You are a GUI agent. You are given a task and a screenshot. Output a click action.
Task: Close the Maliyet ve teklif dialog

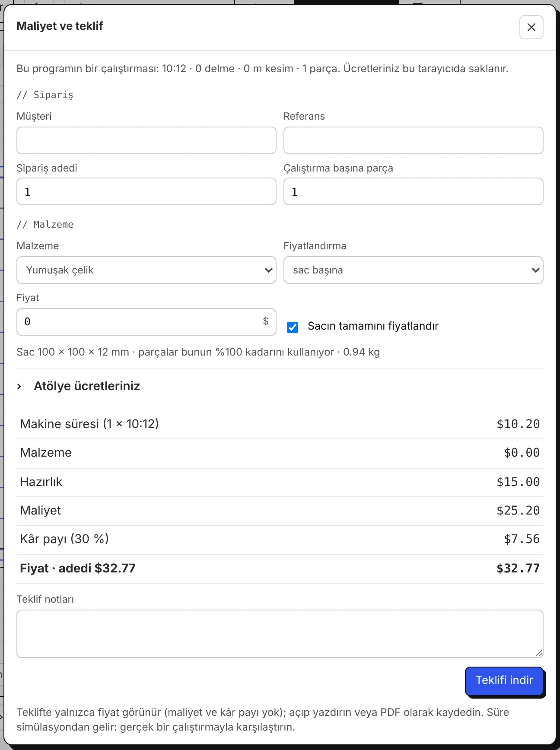coord(531,27)
